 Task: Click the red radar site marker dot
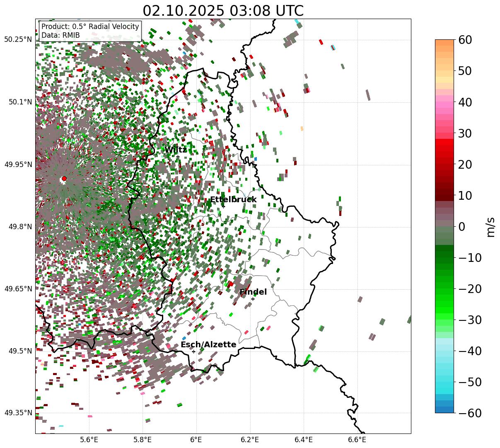point(64,179)
